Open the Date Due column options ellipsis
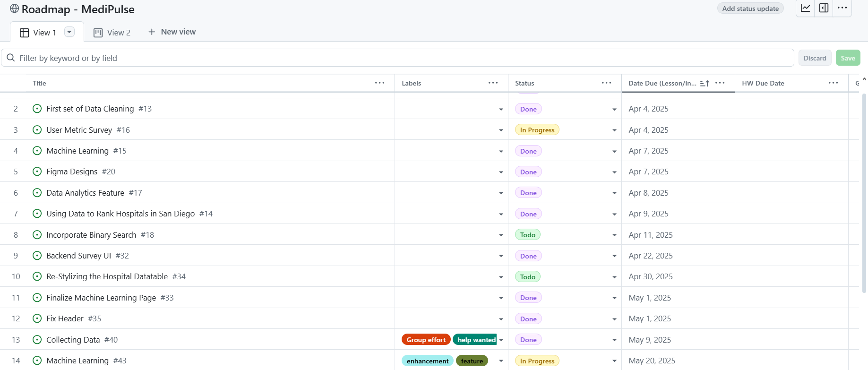The width and height of the screenshot is (868, 370). pyautogui.click(x=720, y=83)
